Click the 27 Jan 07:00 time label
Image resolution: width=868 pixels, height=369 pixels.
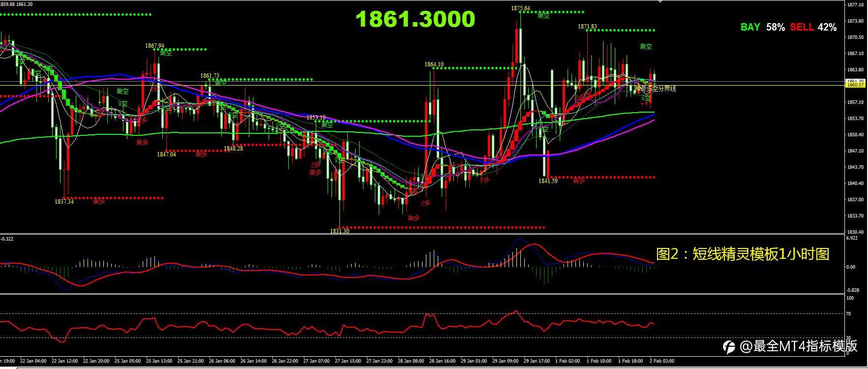click(x=316, y=361)
